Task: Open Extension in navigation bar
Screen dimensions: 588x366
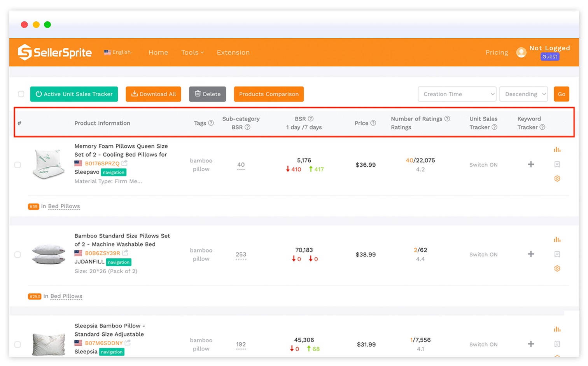Action: click(x=233, y=52)
